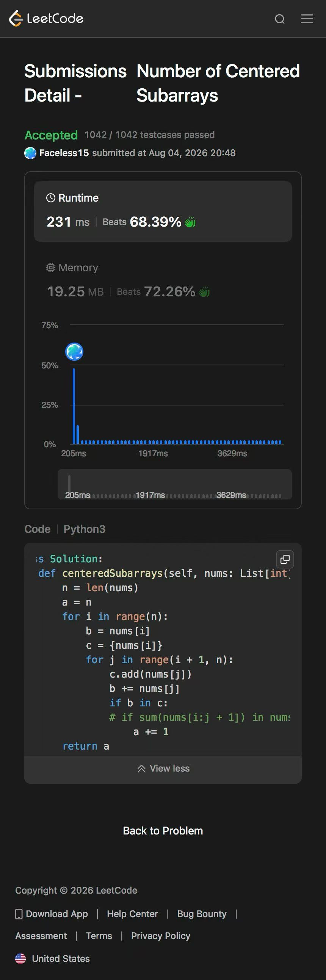Click the commented '# if sum(nums' line
Screen dimensions: 326x980
(x=199, y=717)
